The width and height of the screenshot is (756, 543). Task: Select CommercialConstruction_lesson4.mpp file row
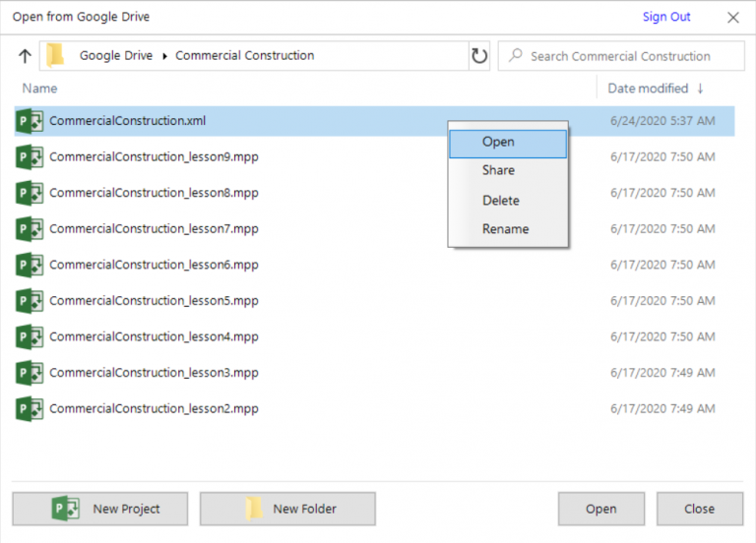click(x=154, y=336)
